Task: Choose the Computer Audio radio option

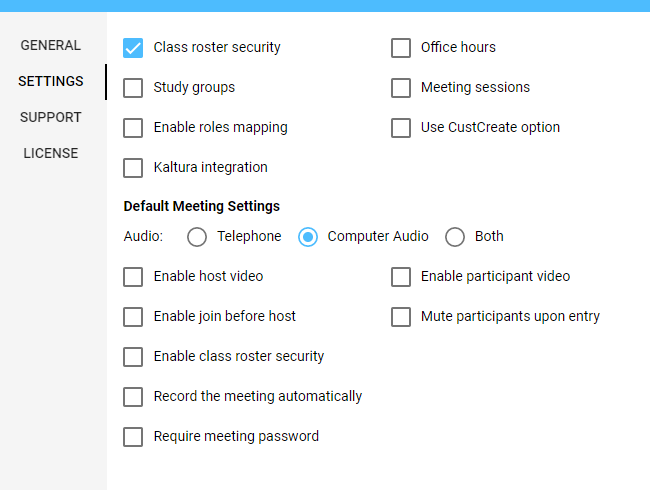Action: pos(308,237)
